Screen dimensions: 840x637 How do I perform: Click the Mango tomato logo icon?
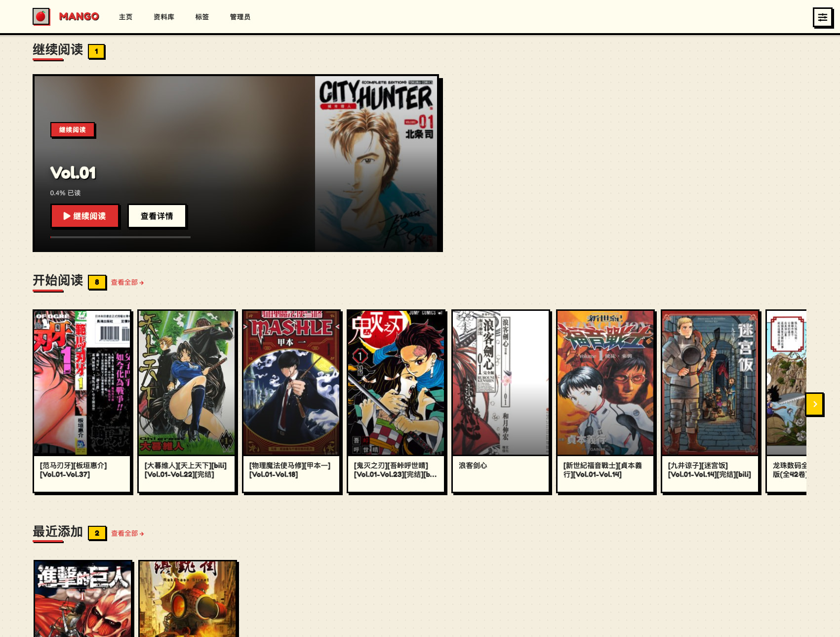(41, 16)
